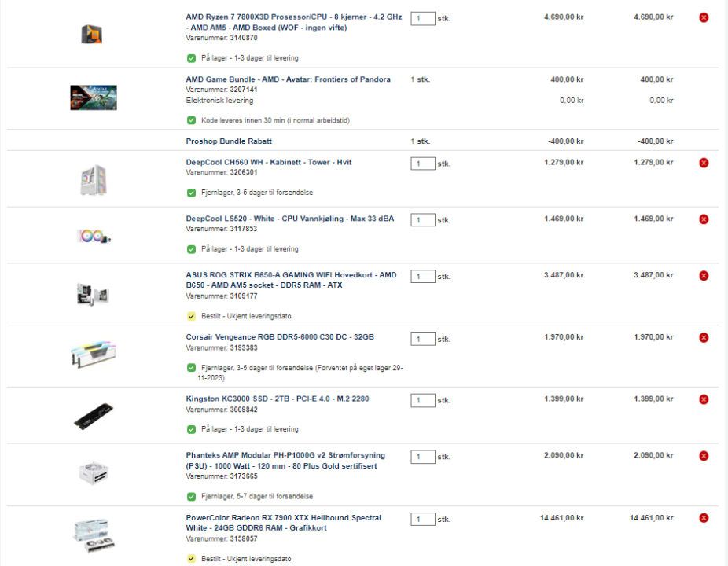This screenshot has height=566, width=728.
Task: Open PowerColor Radeon RX 7900 XTX link
Action: 283,523
